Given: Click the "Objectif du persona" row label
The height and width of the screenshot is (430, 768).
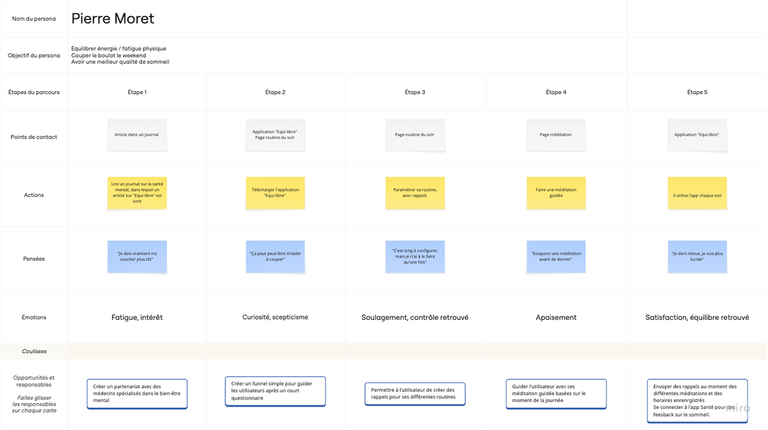Looking at the screenshot, I should click(x=34, y=55).
